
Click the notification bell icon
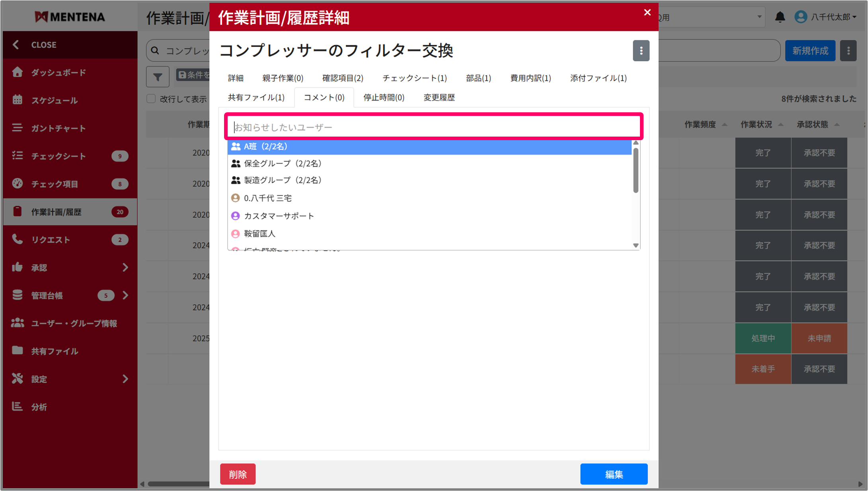780,17
